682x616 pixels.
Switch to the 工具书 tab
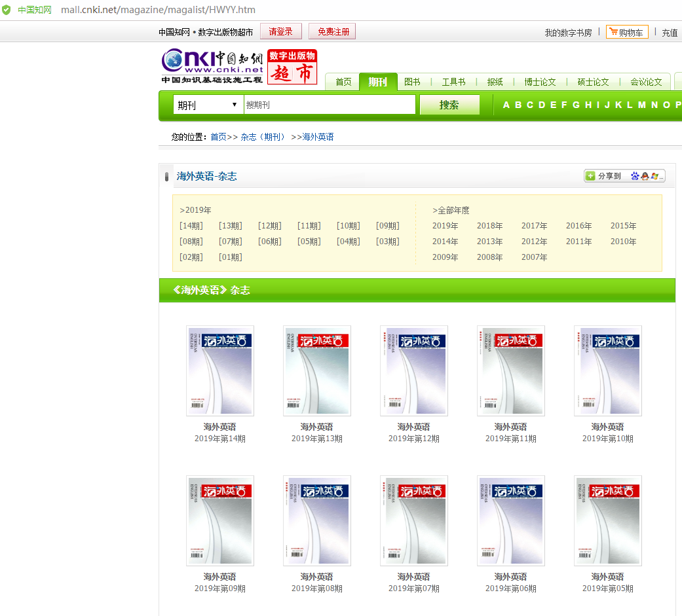pos(453,82)
